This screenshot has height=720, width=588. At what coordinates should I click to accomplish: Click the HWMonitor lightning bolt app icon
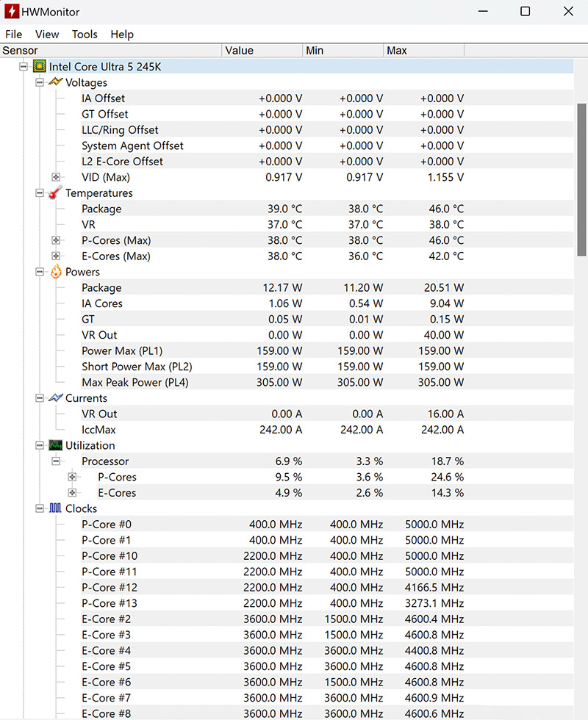(x=10, y=12)
